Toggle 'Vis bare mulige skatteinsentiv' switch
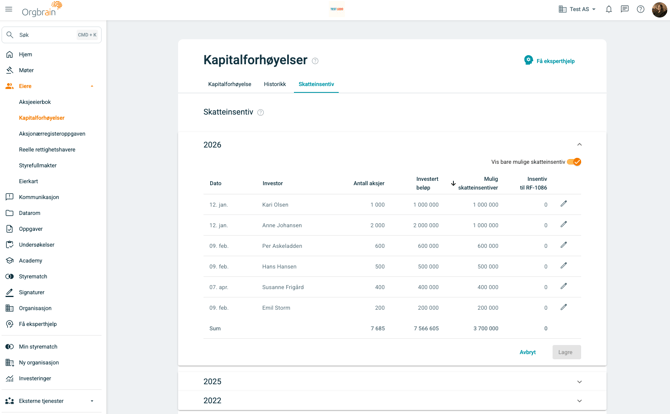This screenshot has width=670, height=414. pyautogui.click(x=574, y=162)
